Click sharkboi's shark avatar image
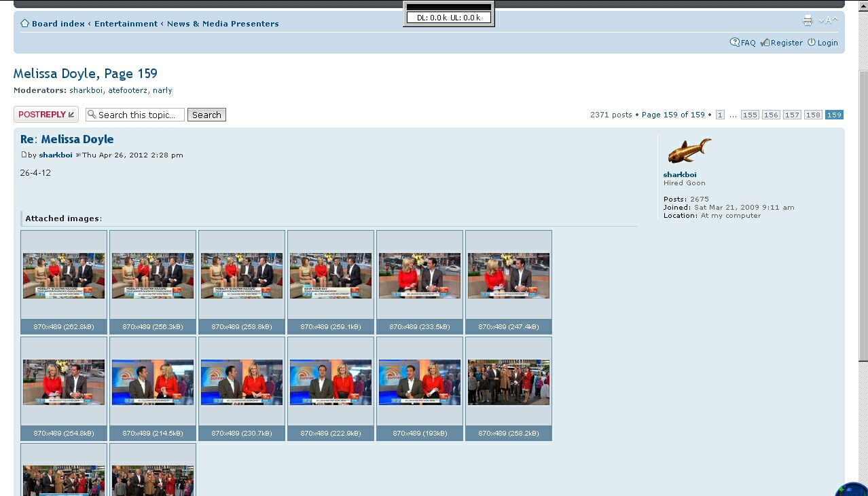 (689, 151)
